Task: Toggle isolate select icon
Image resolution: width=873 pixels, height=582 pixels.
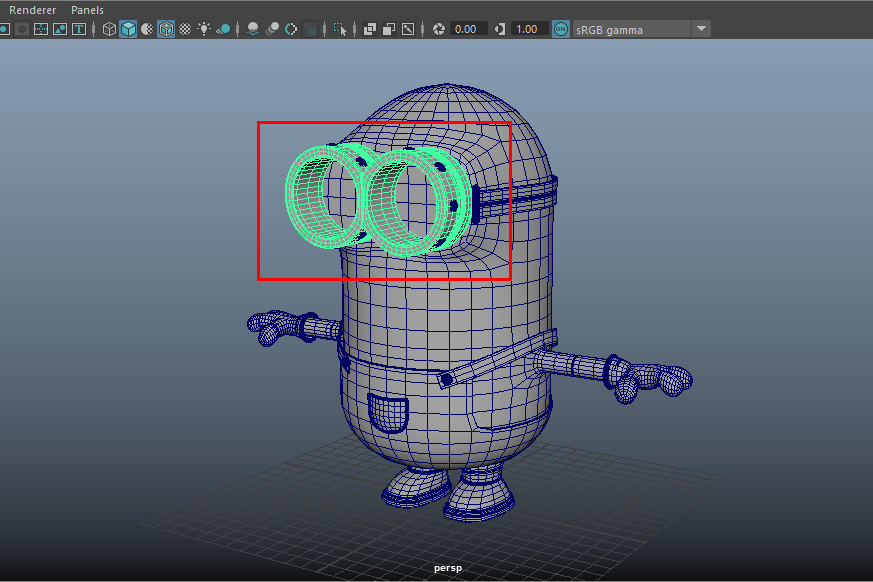Action: tap(340, 29)
